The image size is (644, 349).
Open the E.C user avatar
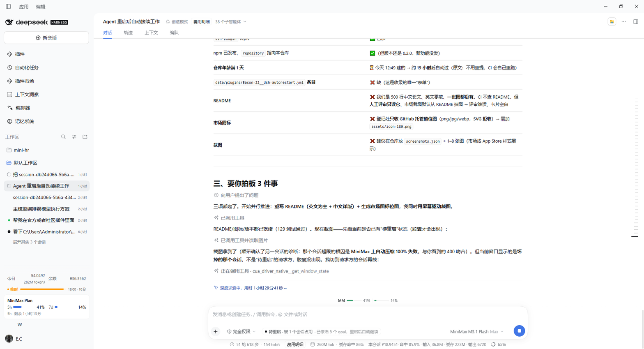9,339
